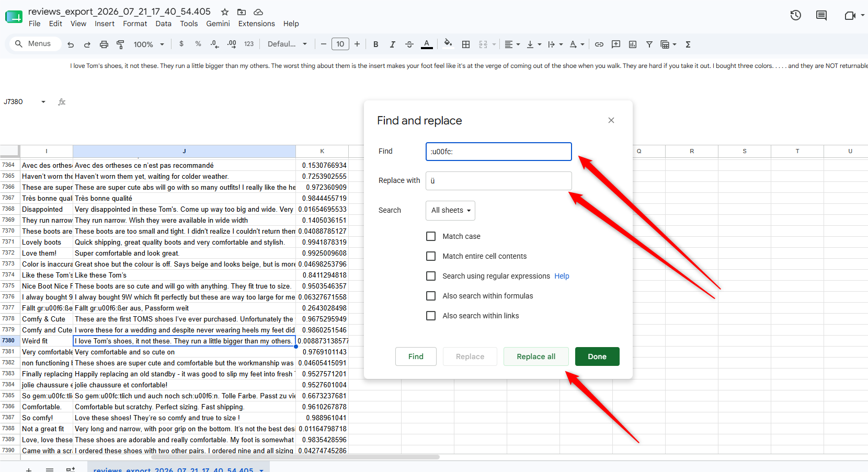Open the Insert menu
The width and height of the screenshot is (868, 472).
105,24
